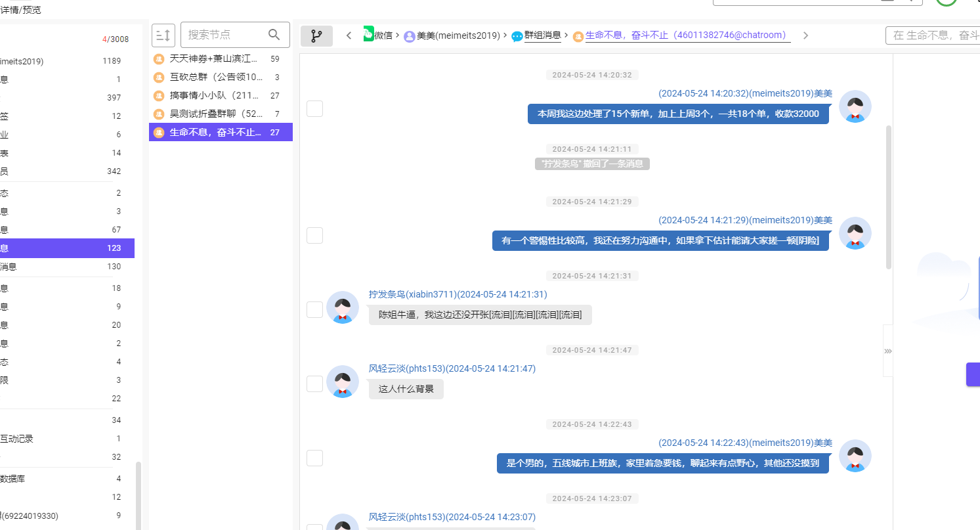The height and width of the screenshot is (530, 980).
Task: Select sidebar row with count 342
Action: [67, 171]
